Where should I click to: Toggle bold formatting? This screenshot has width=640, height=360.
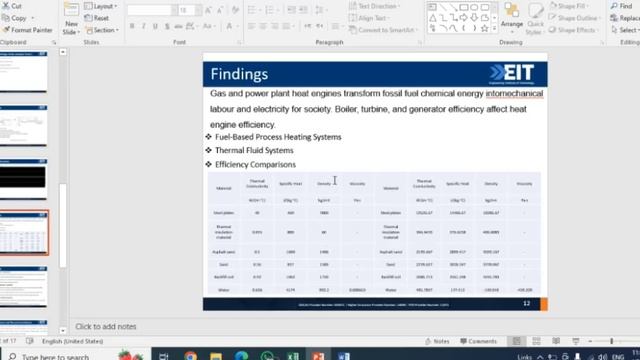click(132, 27)
